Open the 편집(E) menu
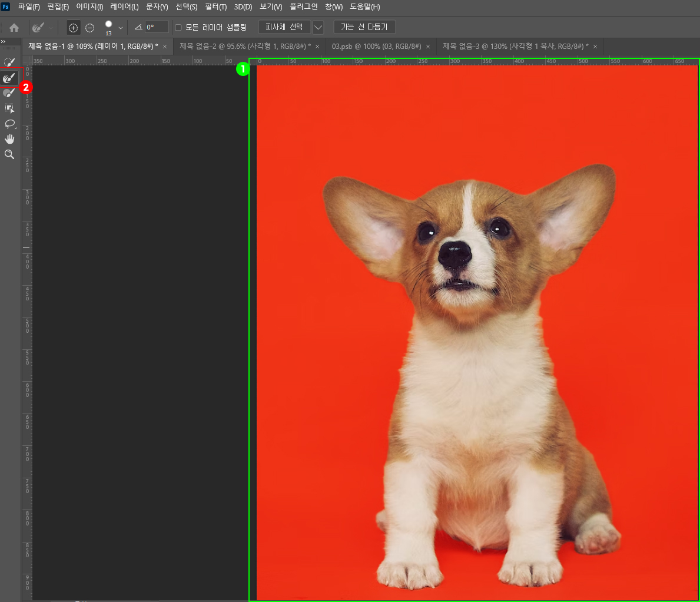 point(58,7)
